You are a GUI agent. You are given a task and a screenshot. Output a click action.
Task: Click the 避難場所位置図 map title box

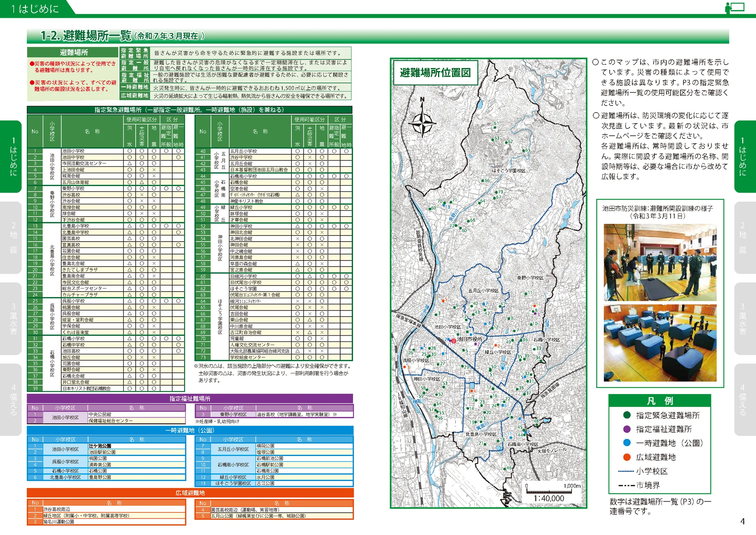(435, 72)
